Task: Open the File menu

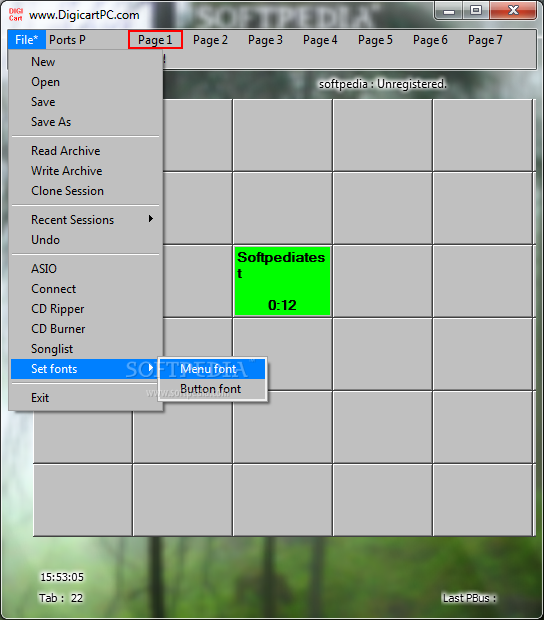Action: coord(26,40)
